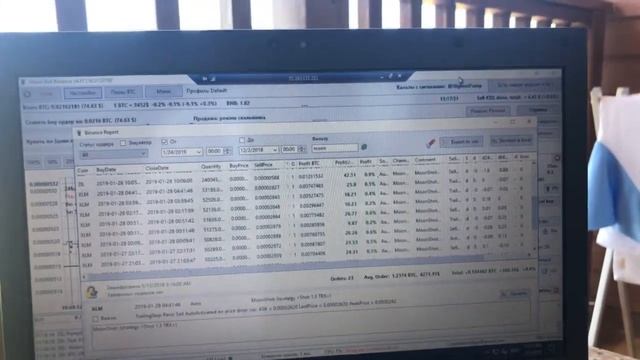Click the round refresh icon at the top-left of the main window

[x=28, y=94]
